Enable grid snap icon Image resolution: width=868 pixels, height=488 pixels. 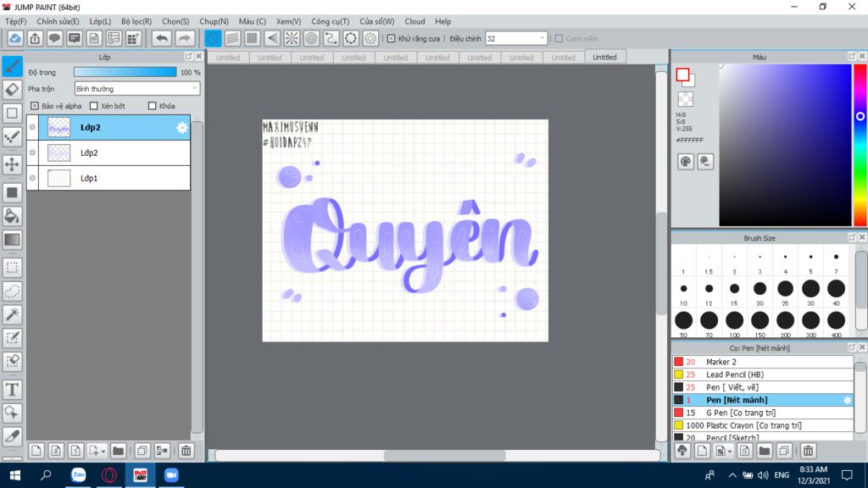pyautogui.click(x=252, y=38)
